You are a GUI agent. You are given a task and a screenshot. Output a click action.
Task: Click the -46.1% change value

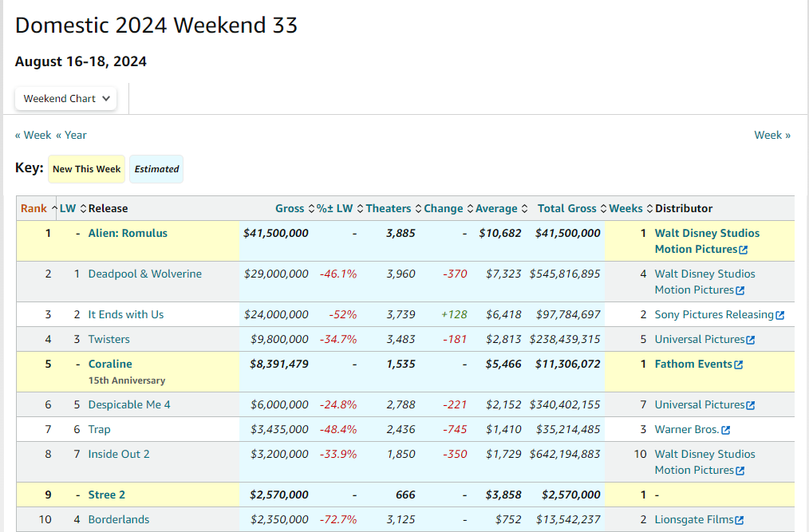click(x=338, y=274)
